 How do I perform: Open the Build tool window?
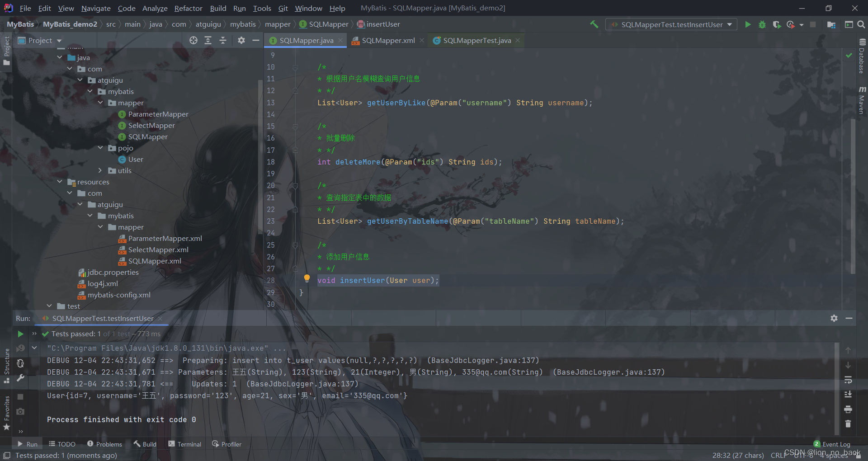[145, 444]
